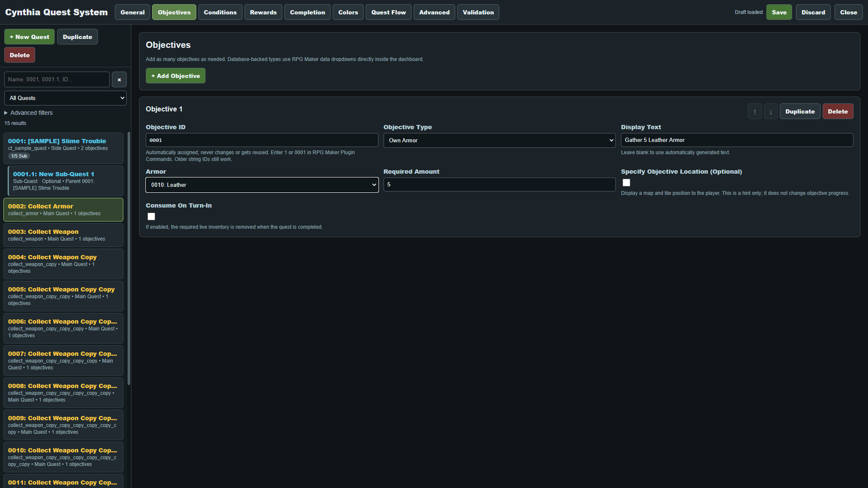Select quest 0001: [SAMPLE] Slime Trouble

(63, 148)
